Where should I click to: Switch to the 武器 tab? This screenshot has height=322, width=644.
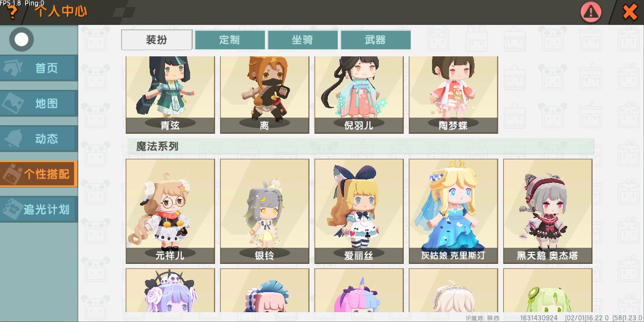(376, 40)
